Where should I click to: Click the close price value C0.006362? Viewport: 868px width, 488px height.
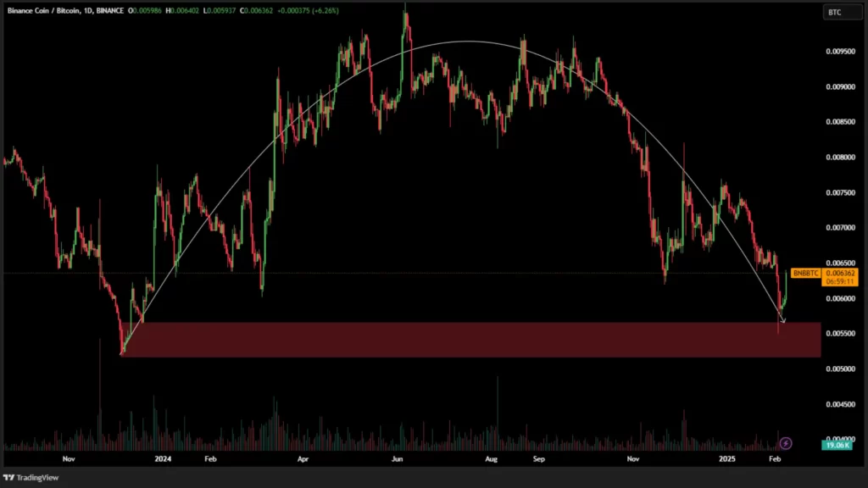pyautogui.click(x=256, y=10)
